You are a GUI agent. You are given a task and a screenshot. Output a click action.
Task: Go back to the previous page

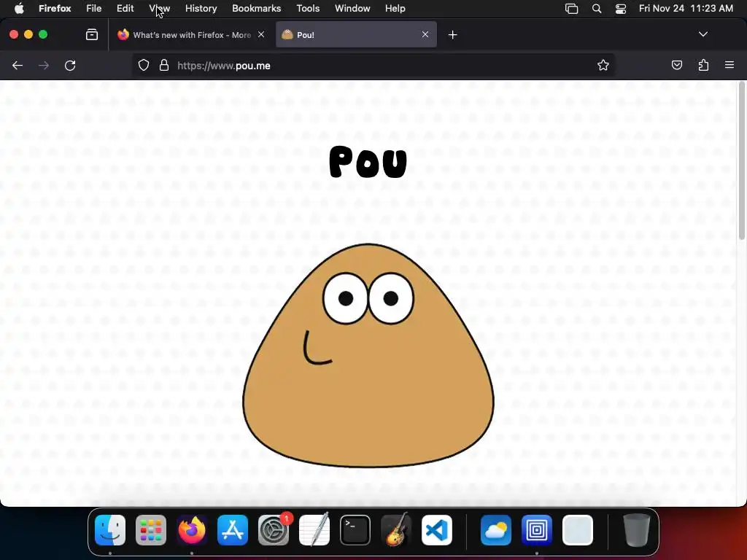click(18, 66)
